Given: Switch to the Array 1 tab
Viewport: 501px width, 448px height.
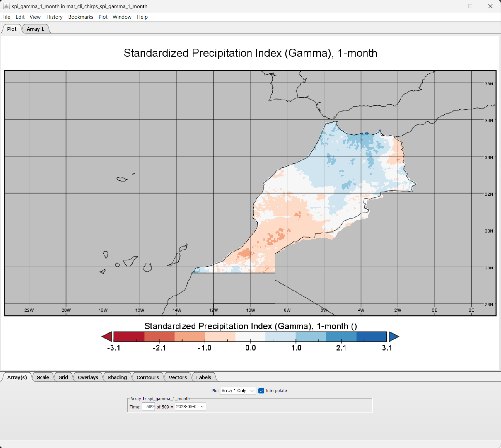Looking at the screenshot, I should [x=35, y=29].
